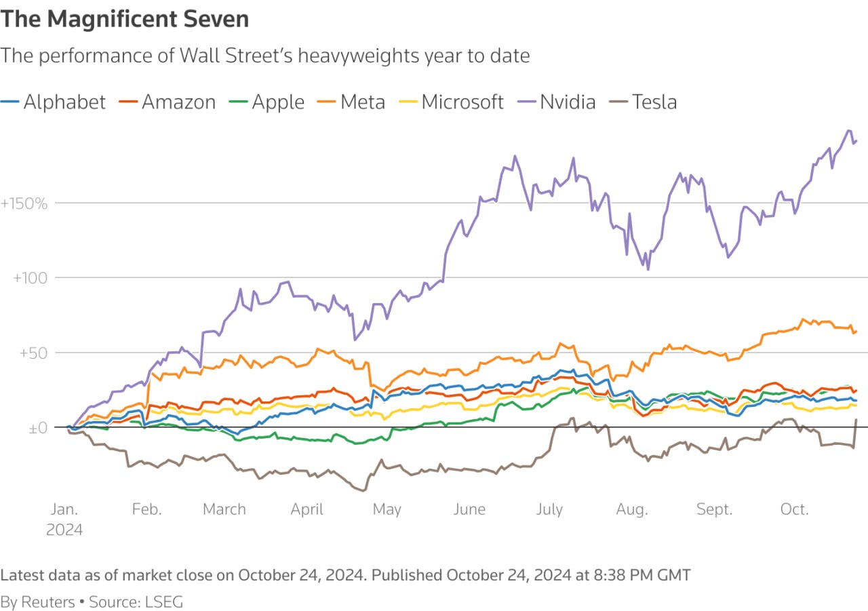
Task: Select the Nvidia legend label
Action: click(568, 102)
